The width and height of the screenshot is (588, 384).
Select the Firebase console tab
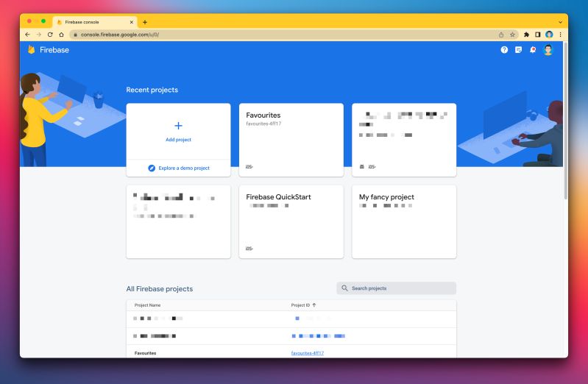coord(95,22)
